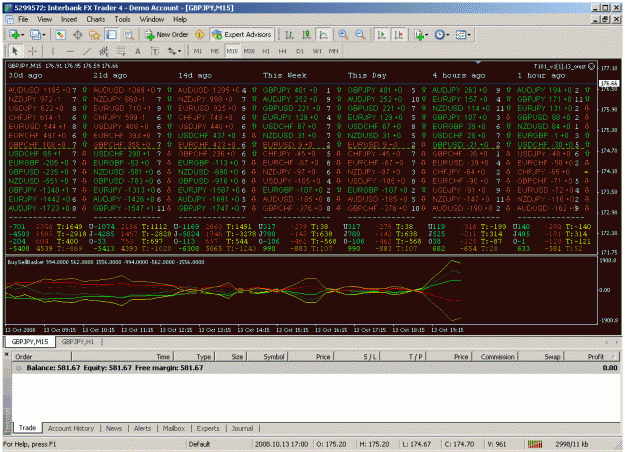The image size is (625, 452).
Task: Toggle chart Auto Scroll
Action: click(x=381, y=35)
